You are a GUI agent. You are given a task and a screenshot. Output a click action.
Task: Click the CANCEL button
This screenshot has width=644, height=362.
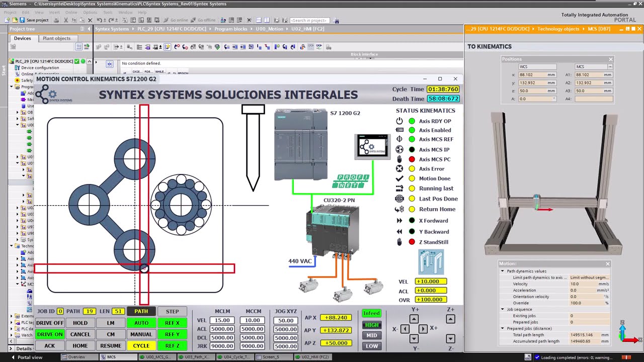pos(80,334)
